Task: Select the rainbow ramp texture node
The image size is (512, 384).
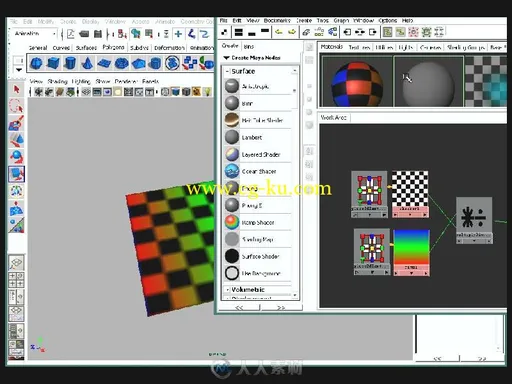Action: (411, 252)
